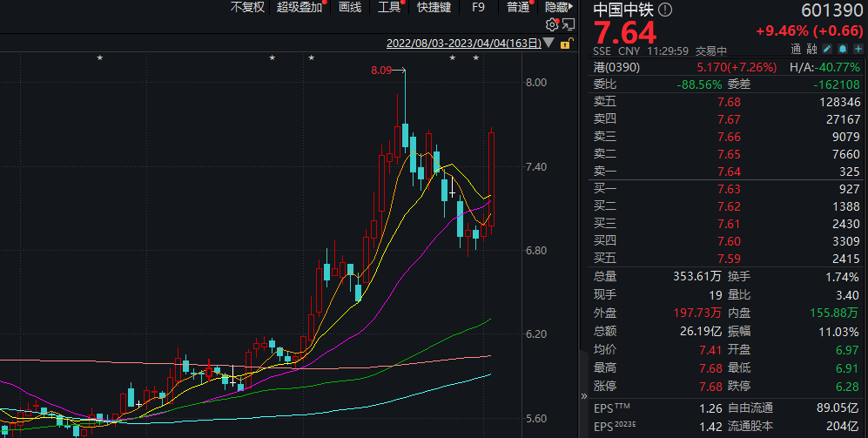
Task: Add stock to watchlist with plus icon
Action: [858, 50]
